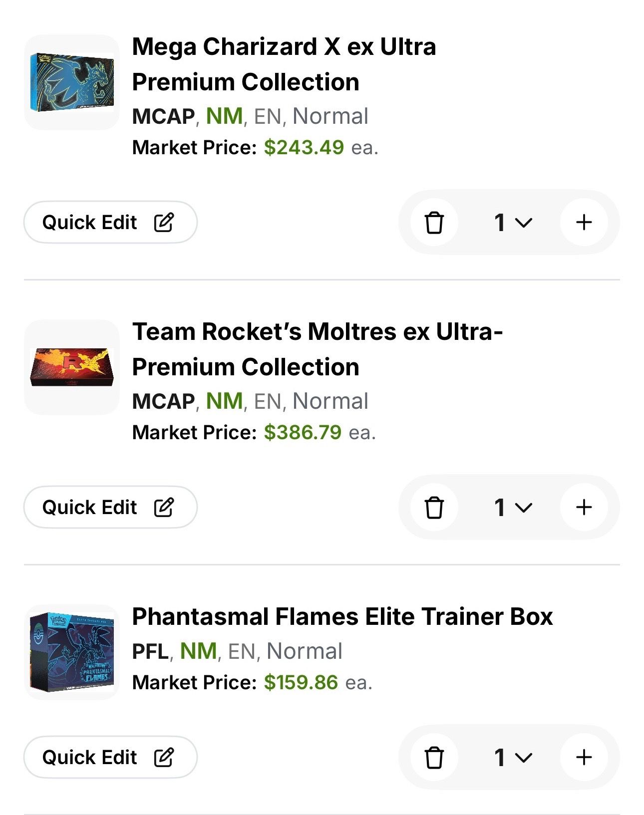Open quantity dropdown for Mega Charizard X ex

[513, 222]
